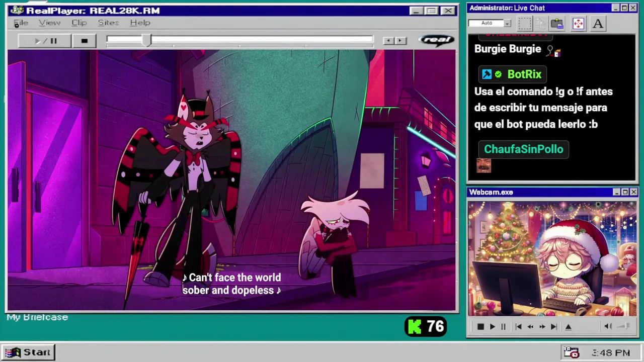The width and height of the screenshot is (644, 362).
Task: Click the real logo in RealPlayer
Action: pyautogui.click(x=436, y=40)
